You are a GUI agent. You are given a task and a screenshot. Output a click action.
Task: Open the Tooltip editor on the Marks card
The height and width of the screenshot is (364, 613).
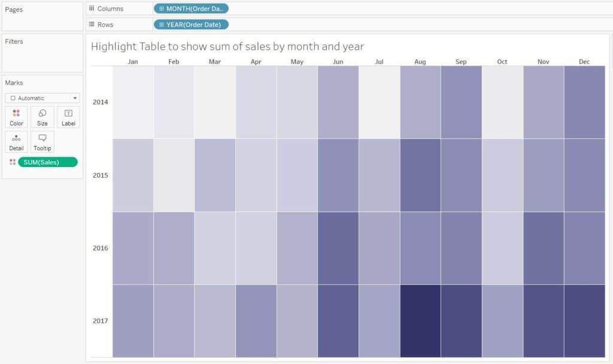pyautogui.click(x=42, y=141)
